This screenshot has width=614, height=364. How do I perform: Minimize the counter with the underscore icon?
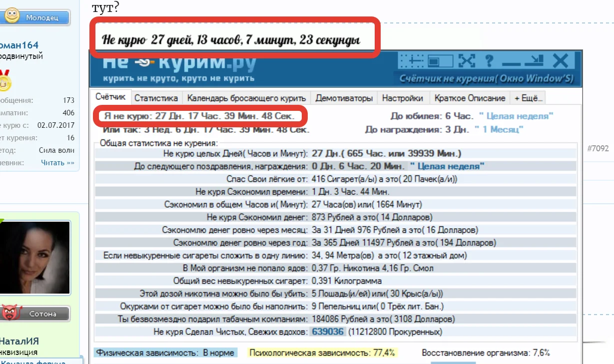coord(511,64)
